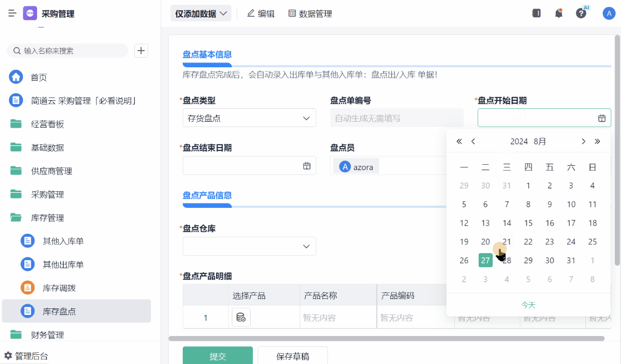Image resolution: width=621 pixels, height=364 pixels.
Task: Select highlighted date 27 in calendar
Action: (x=486, y=260)
